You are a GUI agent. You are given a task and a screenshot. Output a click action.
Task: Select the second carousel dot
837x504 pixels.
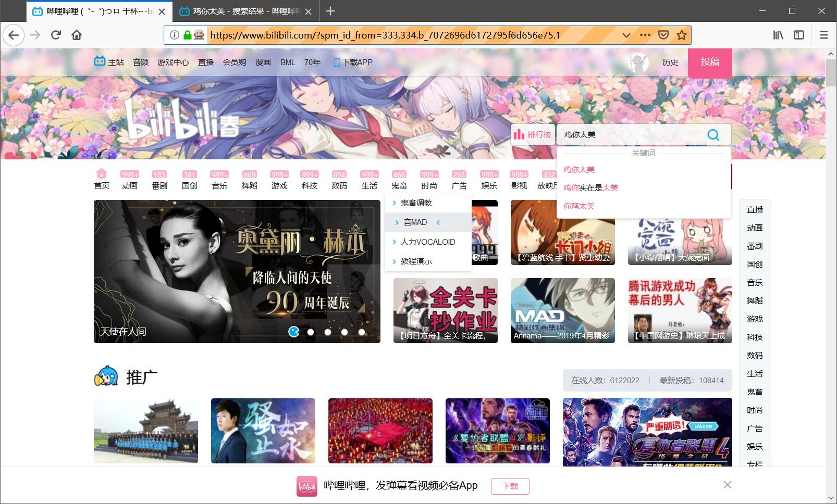[x=311, y=332]
